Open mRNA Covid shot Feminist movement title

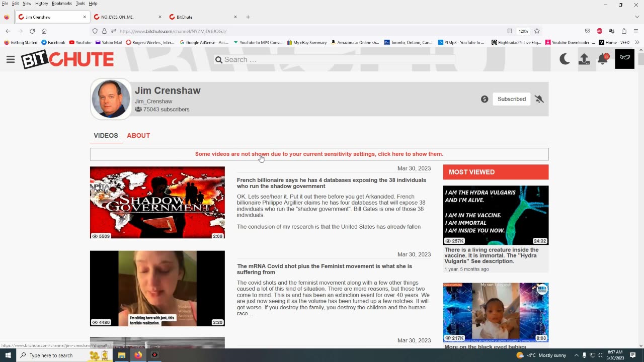pyautogui.click(x=324, y=269)
